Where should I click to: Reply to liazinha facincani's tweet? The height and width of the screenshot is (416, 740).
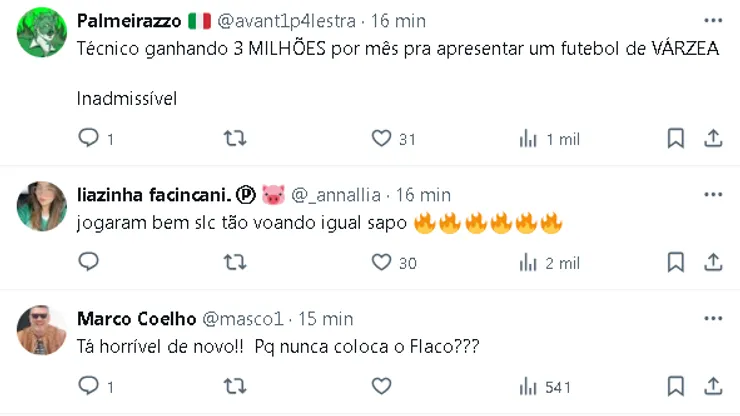[89, 262]
